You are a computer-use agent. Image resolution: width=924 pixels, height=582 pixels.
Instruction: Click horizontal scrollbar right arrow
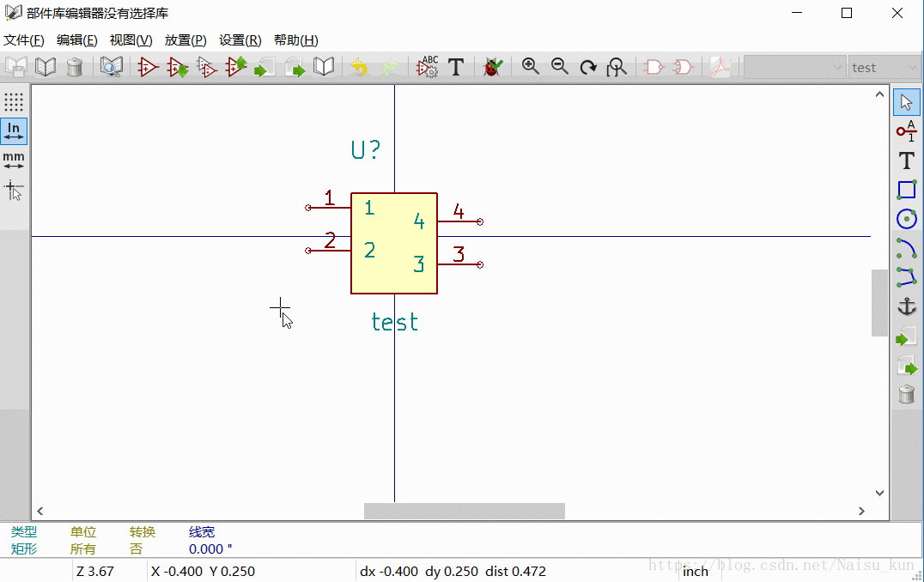click(x=861, y=511)
